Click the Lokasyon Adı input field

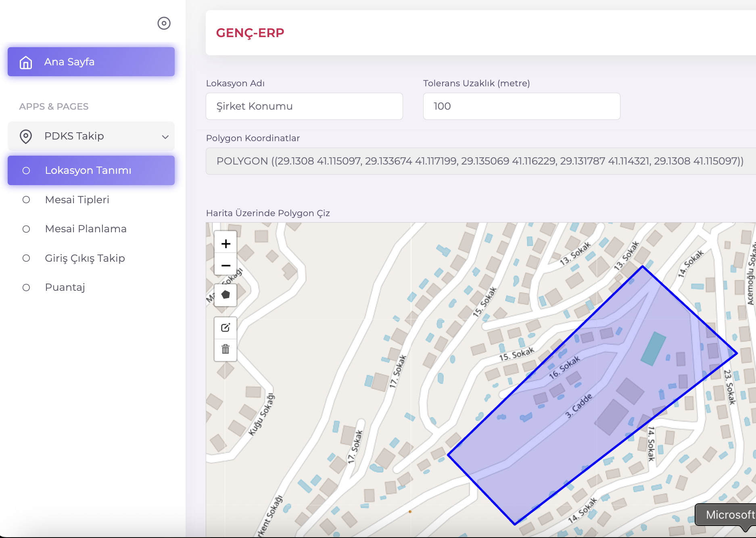304,106
